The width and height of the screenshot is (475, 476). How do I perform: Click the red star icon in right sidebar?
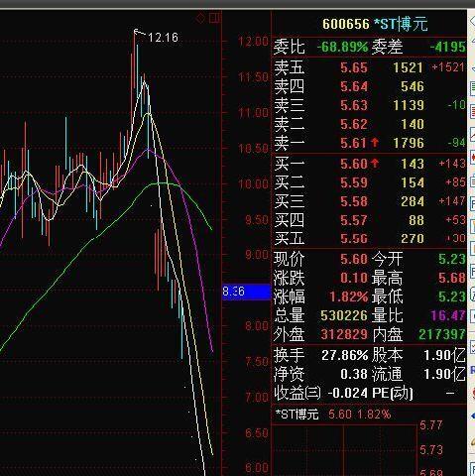point(473,158)
